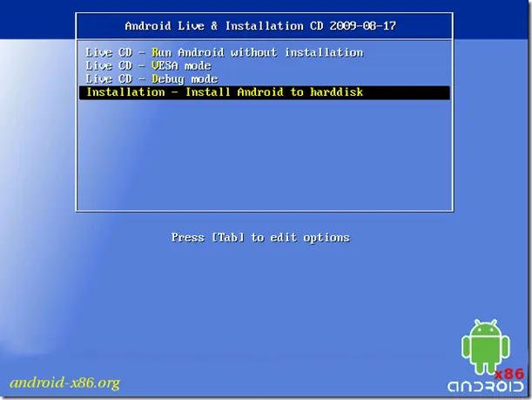This screenshot has width=532, height=400.
Task: Select Live CD Run Android without installation
Action: coord(225,52)
